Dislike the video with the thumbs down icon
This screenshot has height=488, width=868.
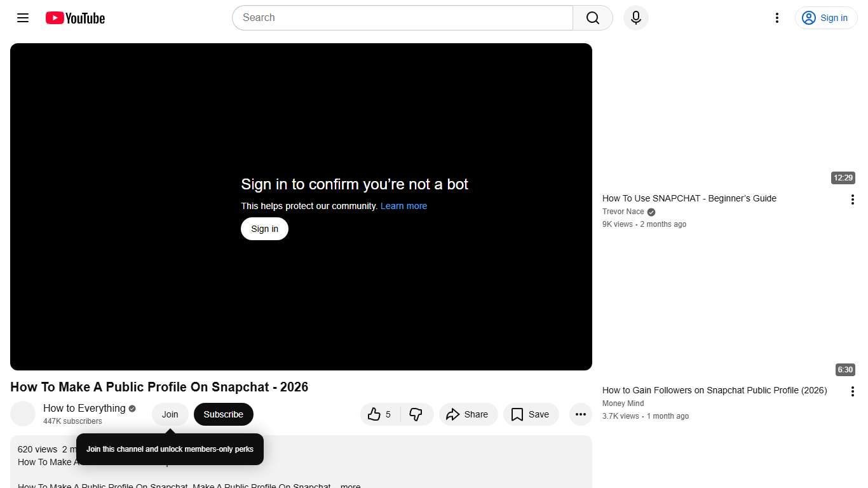pyautogui.click(x=417, y=414)
